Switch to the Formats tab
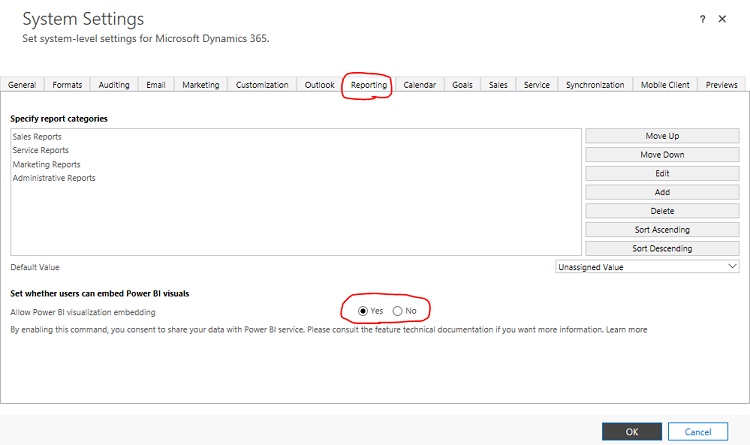This screenshot has height=445, width=750. click(x=67, y=85)
